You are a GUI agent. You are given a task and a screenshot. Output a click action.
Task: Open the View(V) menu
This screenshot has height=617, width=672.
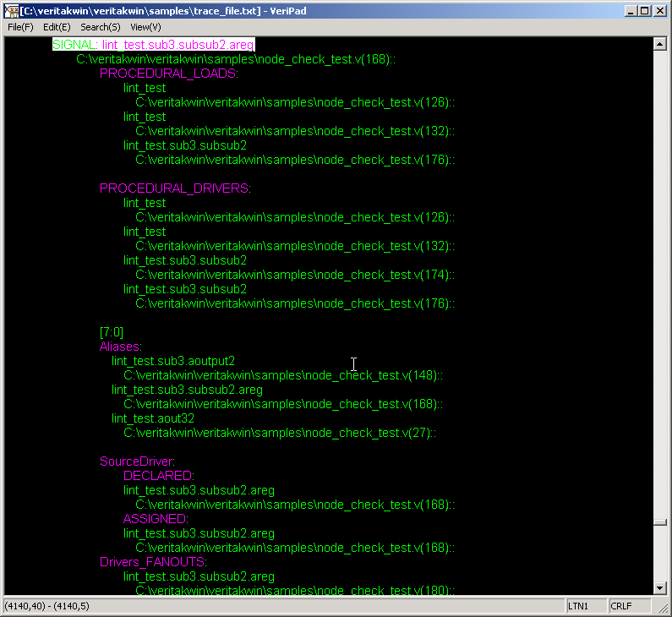click(145, 27)
